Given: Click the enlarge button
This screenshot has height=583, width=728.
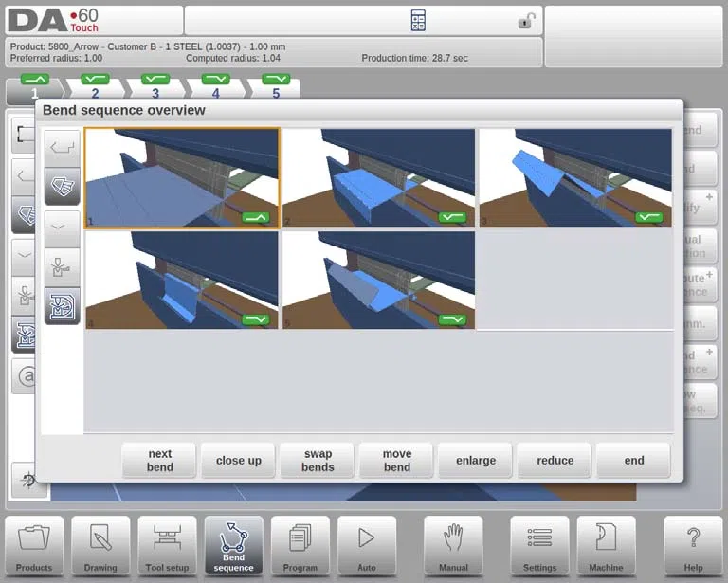Looking at the screenshot, I should coord(476,461).
